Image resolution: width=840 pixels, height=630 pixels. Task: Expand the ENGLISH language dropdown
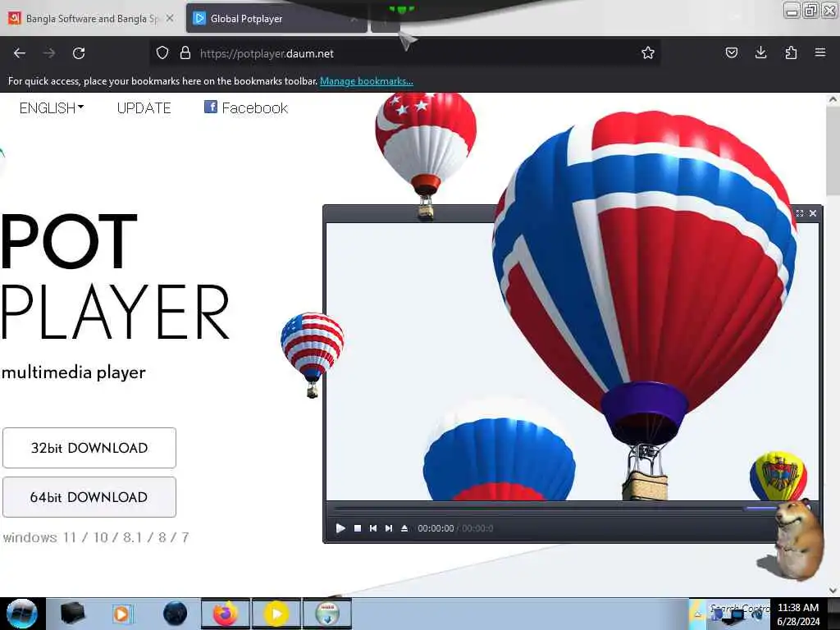tap(52, 108)
